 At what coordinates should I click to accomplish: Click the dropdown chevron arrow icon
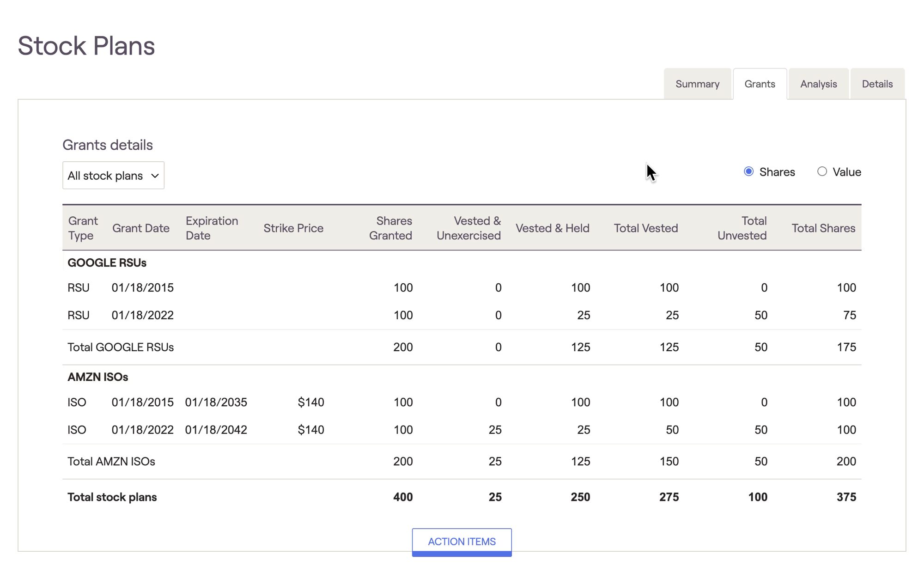(155, 176)
